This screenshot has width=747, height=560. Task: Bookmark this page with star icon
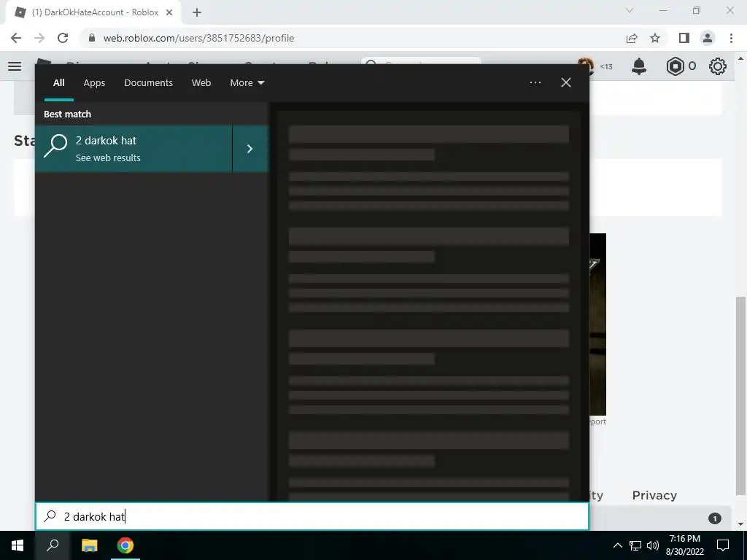point(655,38)
